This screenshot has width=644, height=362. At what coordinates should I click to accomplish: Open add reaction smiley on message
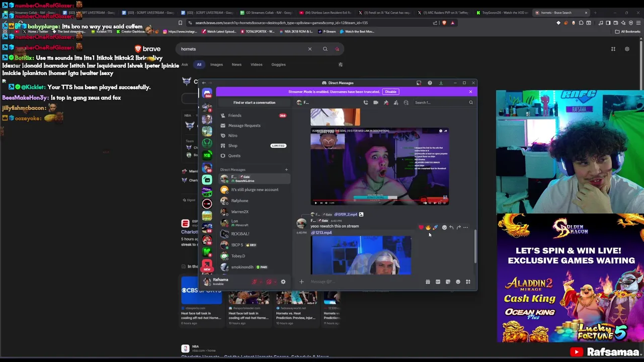click(444, 227)
